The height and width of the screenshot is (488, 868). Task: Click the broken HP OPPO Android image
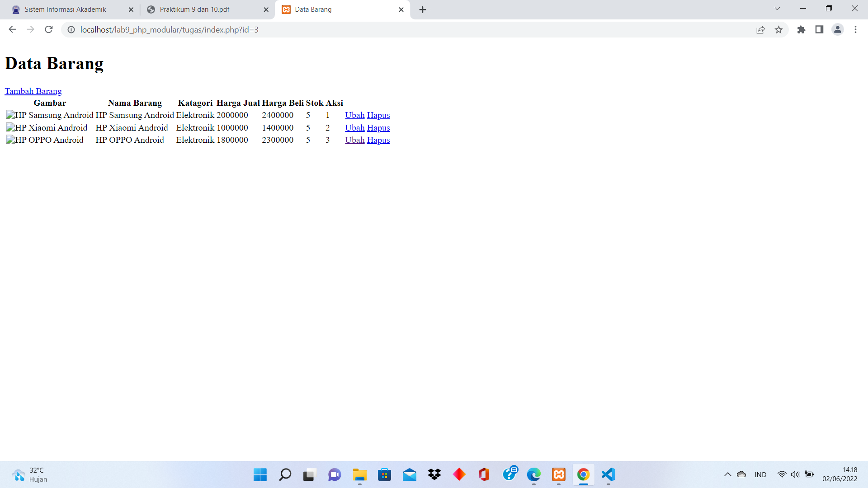[x=45, y=140]
